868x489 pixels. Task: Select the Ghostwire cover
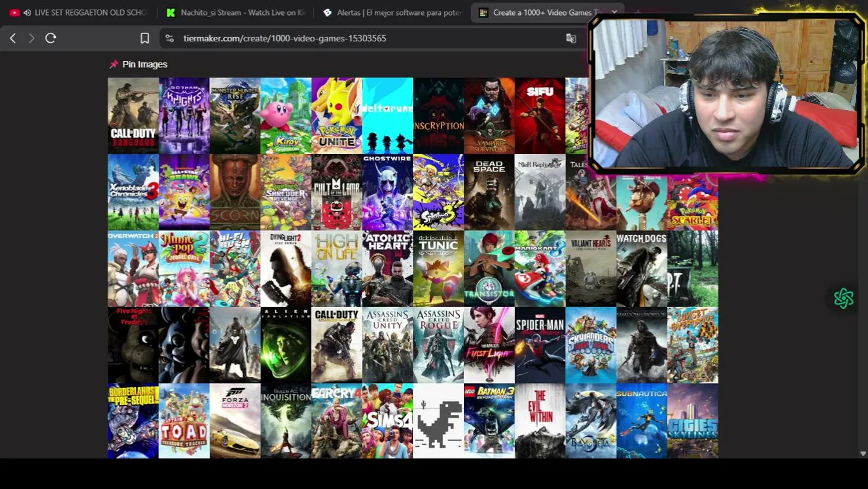pyautogui.click(x=388, y=192)
